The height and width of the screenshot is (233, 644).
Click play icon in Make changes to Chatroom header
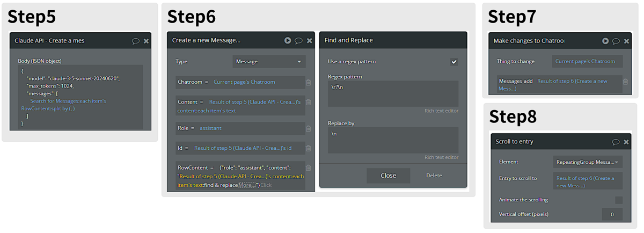[x=605, y=41]
